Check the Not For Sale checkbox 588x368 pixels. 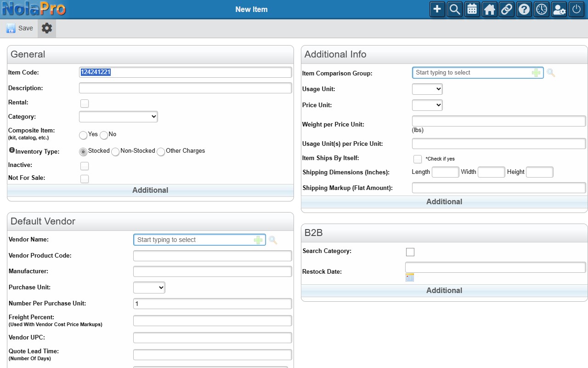85,179
